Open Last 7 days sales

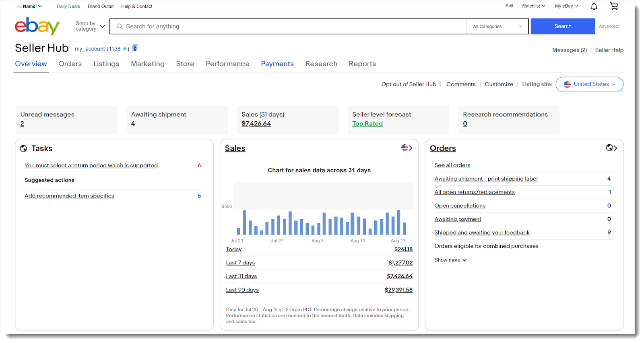pos(240,263)
